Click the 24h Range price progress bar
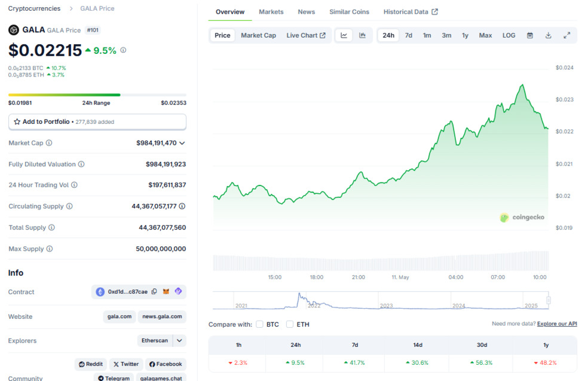 97,95
